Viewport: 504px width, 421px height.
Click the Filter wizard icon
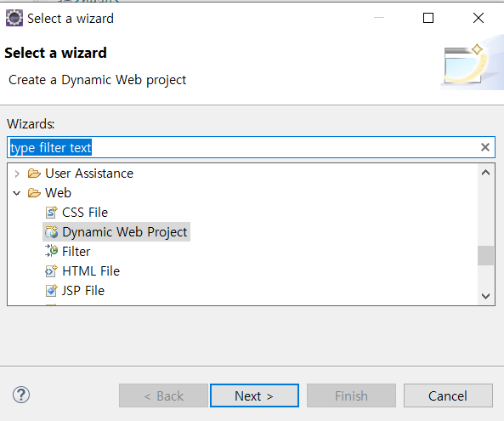tap(51, 251)
